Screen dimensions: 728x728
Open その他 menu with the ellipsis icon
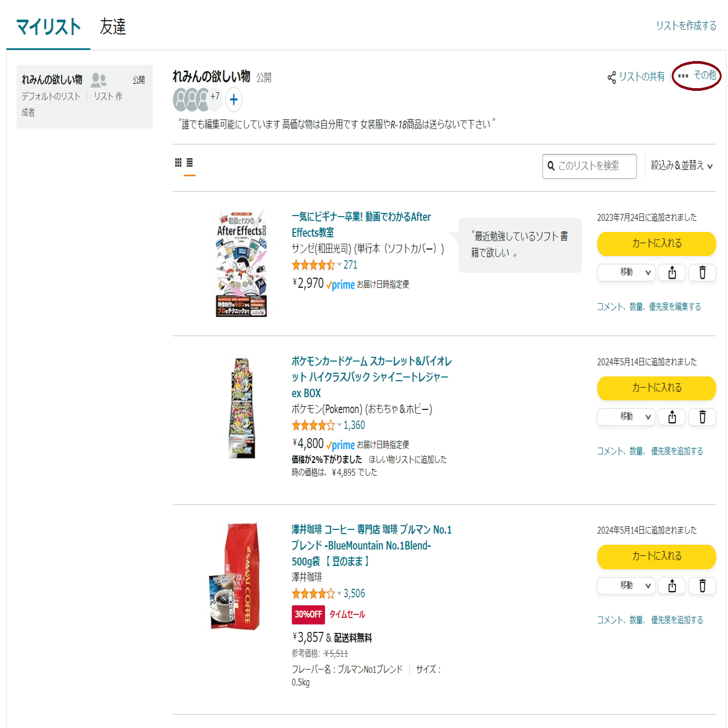(x=683, y=76)
